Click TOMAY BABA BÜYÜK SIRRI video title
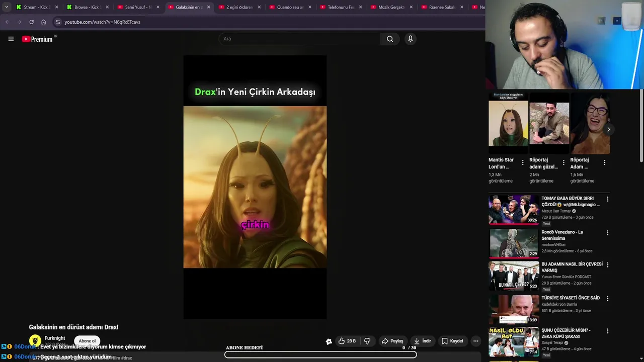 571,202
